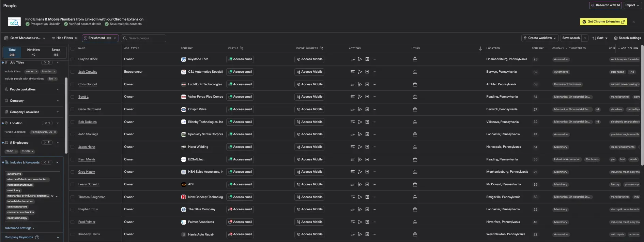Open the Geoff Manufacturing saved list selector
The image size is (644, 242).
click(x=25, y=38)
